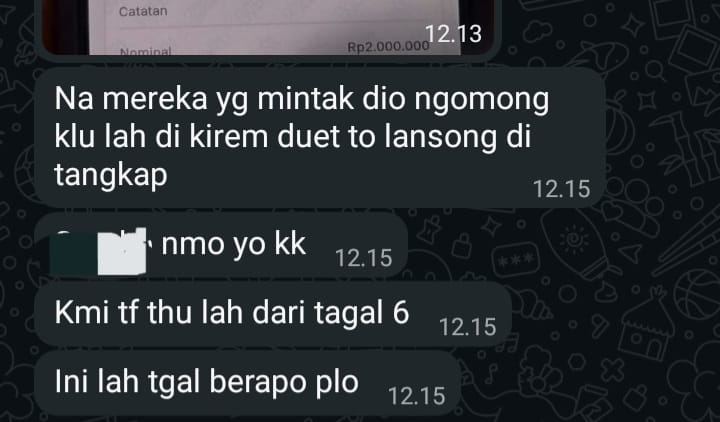
Task: Select the "Ini lah tgal berapo plo" message
Action: [248, 383]
